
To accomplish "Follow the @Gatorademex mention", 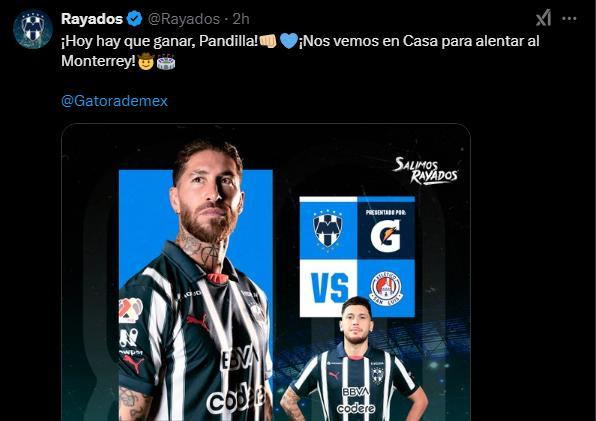I will click(114, 101).
